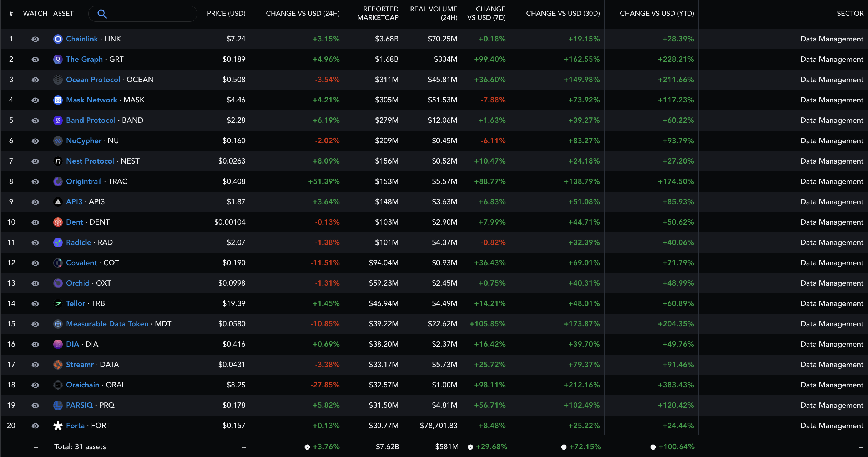Click Forta real volume $78,701.83
The width and height of the screenshot is (868, 457).
click(439, 426)
